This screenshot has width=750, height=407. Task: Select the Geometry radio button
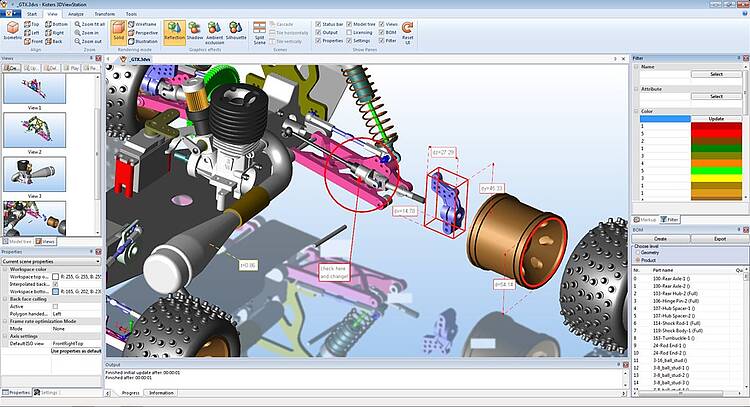[x=639, y=253]
